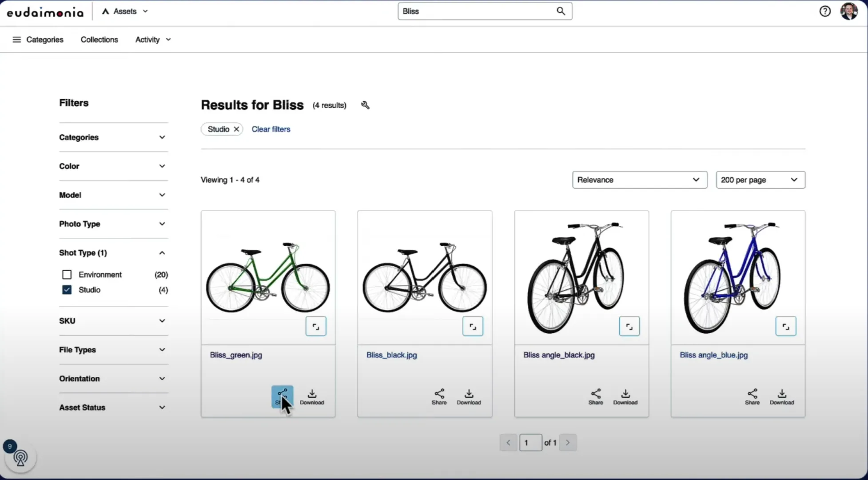The image size is (868, 480).
Task: Collapse the Shot Type filter section
Action: pos(113,253)
